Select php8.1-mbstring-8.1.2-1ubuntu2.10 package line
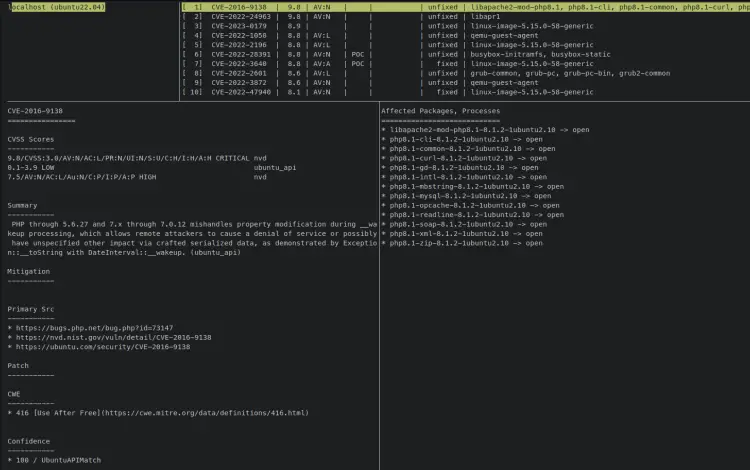The image size is (750, 470). pos(473,186)
